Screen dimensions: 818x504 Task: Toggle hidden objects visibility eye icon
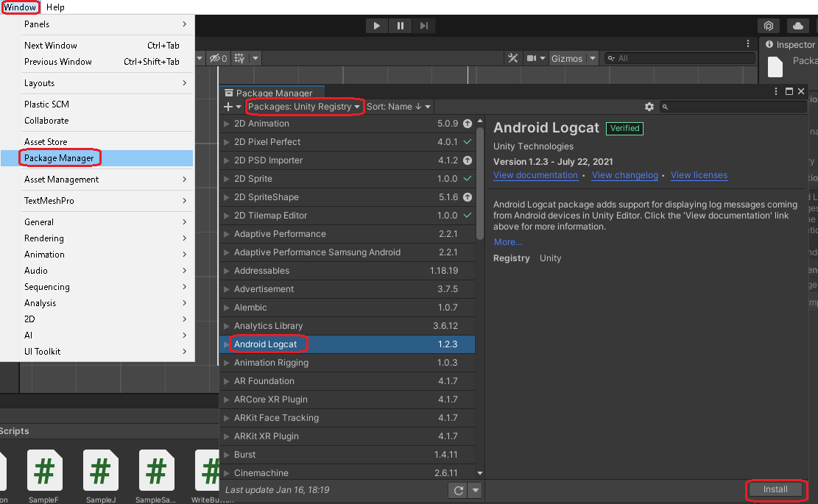coord(214,58)
